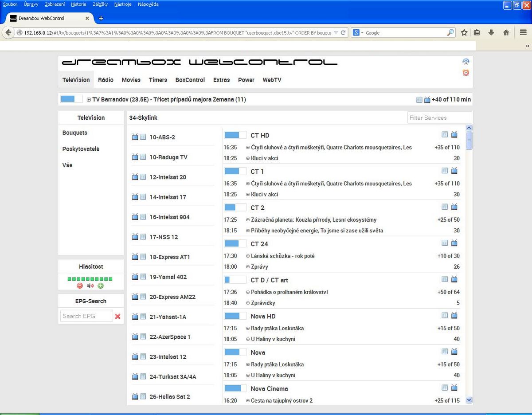The height and width of the screenshot is (415, 532).
Task: Open the EPG icon for channel CT 2
Action: pyautogui.click(x=445, y=207)
